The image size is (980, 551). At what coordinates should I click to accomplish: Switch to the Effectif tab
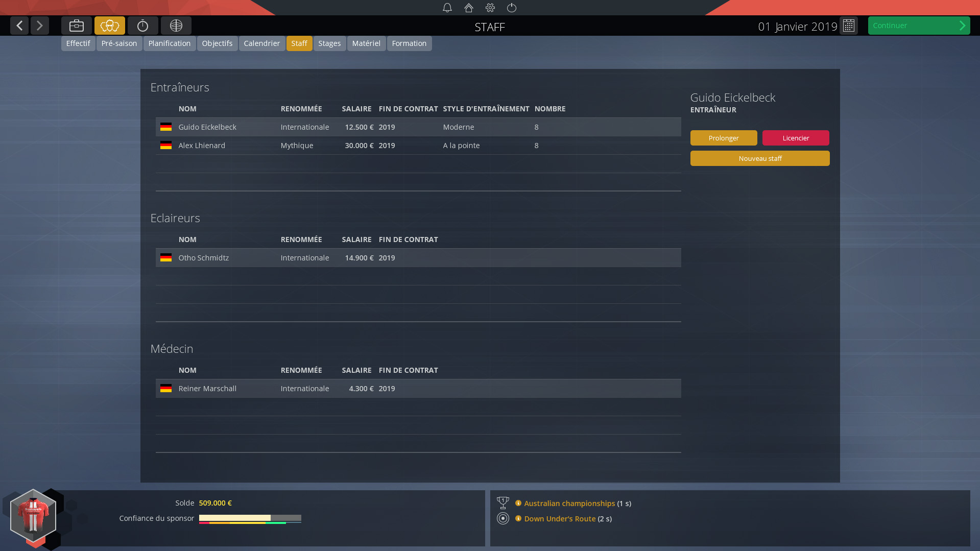coord(78,43)
